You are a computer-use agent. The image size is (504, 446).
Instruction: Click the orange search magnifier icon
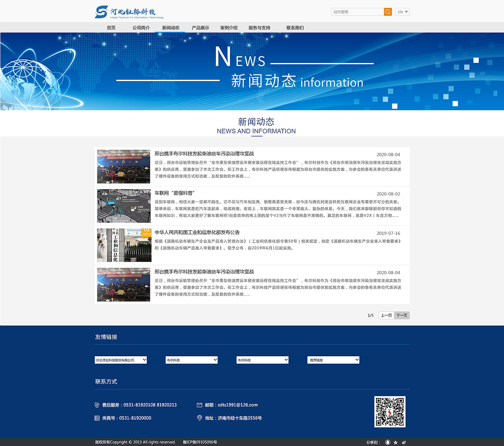tap(387, 12)
